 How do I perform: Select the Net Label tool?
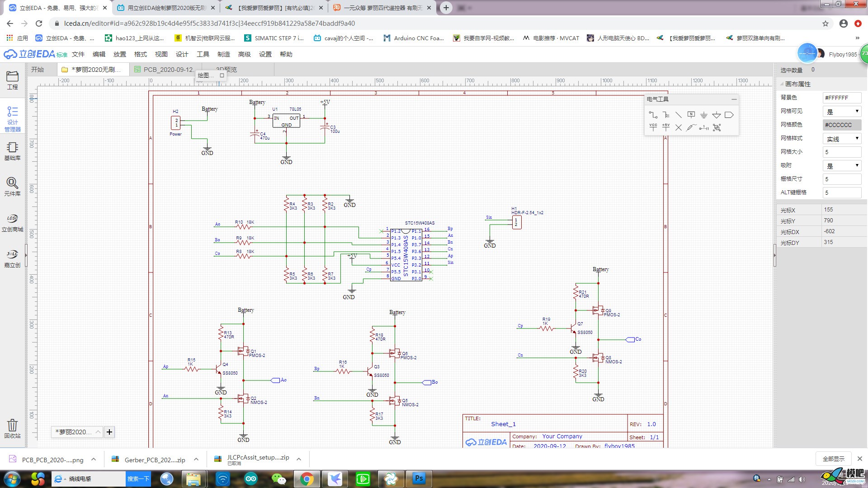[x=691, y=115]
